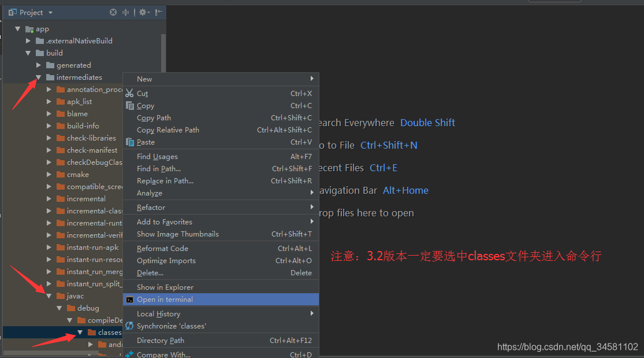
Task: Open the Project view dropdown
Action: [x=50, y=13]
